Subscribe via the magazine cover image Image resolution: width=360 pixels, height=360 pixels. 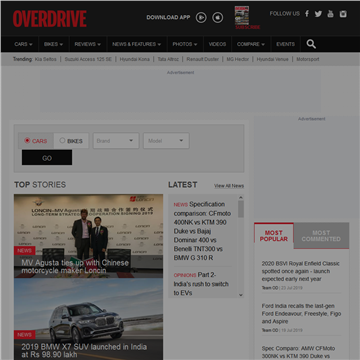pos(242,15)
